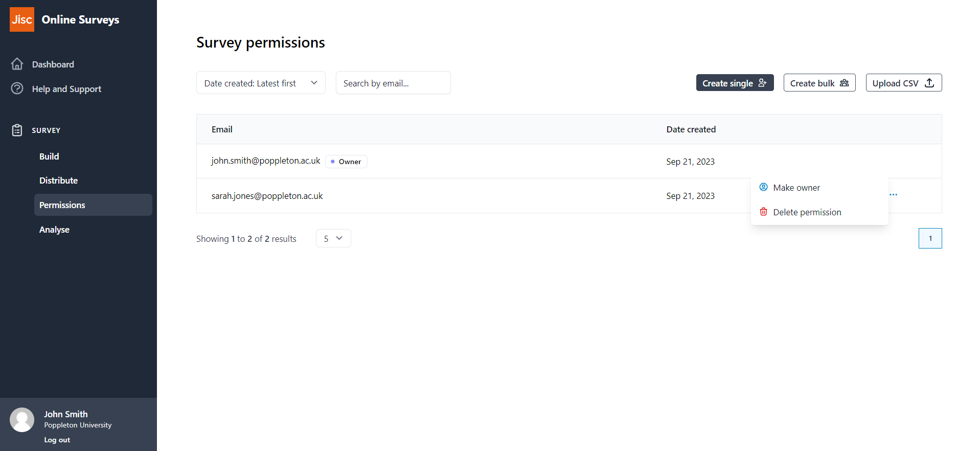Open the Analyse section
Viewport: 980px width, 451px height.
click(54, 230)
